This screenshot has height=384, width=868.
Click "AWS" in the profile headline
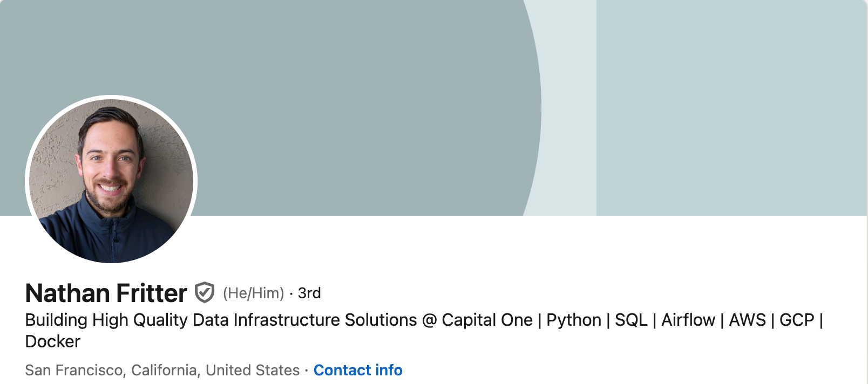(x=748, y=320)
